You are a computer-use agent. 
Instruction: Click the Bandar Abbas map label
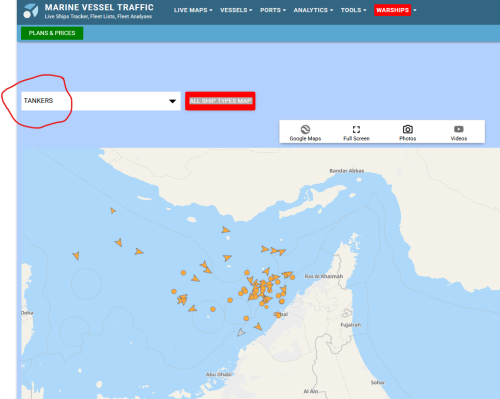[x=347, y=171]
